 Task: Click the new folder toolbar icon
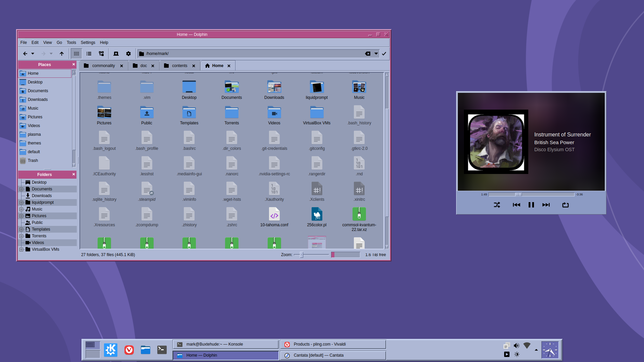116,54
